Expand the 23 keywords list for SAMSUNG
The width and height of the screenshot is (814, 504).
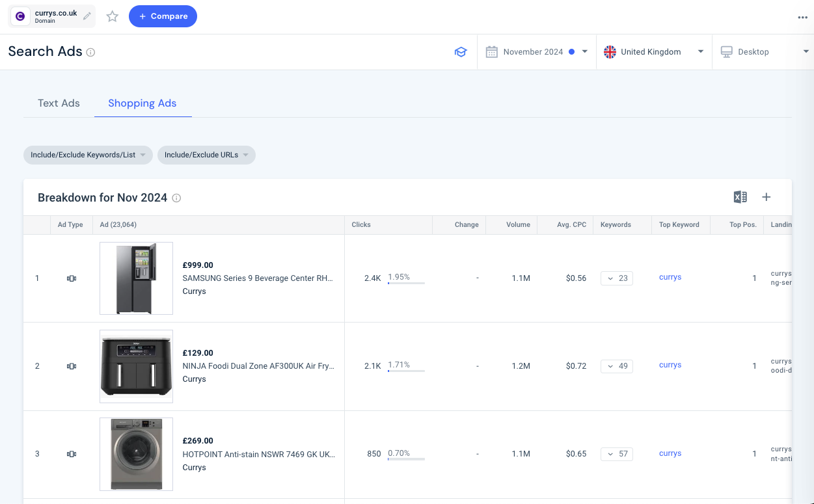pos(617,278)
